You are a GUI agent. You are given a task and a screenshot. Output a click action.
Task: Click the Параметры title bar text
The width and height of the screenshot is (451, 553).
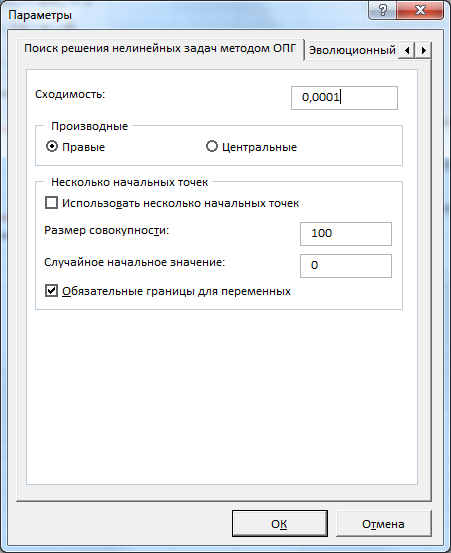pos(40,15)
